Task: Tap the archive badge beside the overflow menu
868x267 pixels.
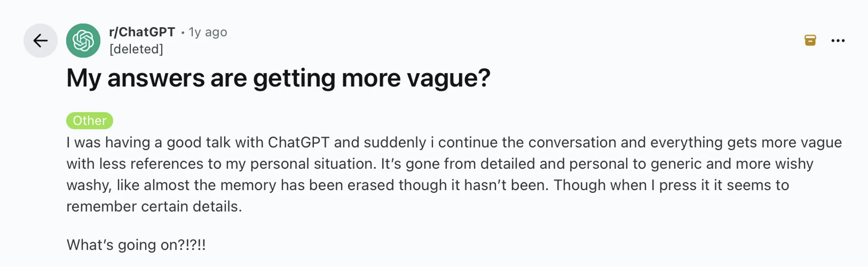Action: coord(811,40)
